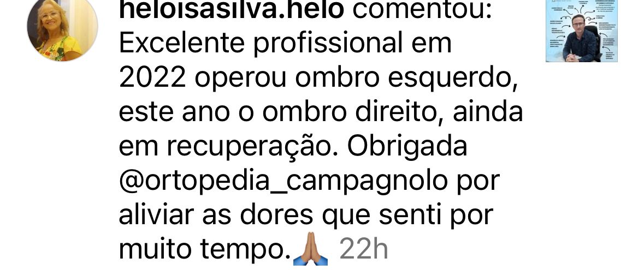The width and height of the screenshot is (644, 270).
Task: Tap the word 'comentou:'
Action: (x=422, y=9)
